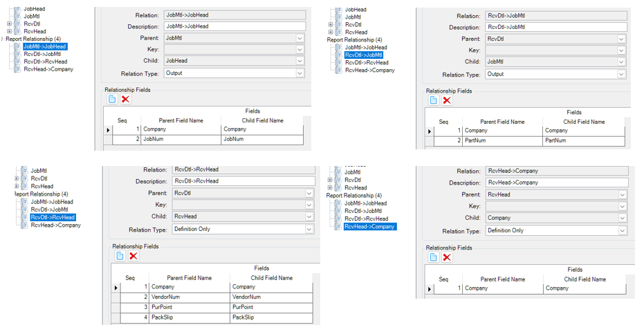Click the Report Relationship (4) node above highlighted RcvHead->Company

coord(353,196)
